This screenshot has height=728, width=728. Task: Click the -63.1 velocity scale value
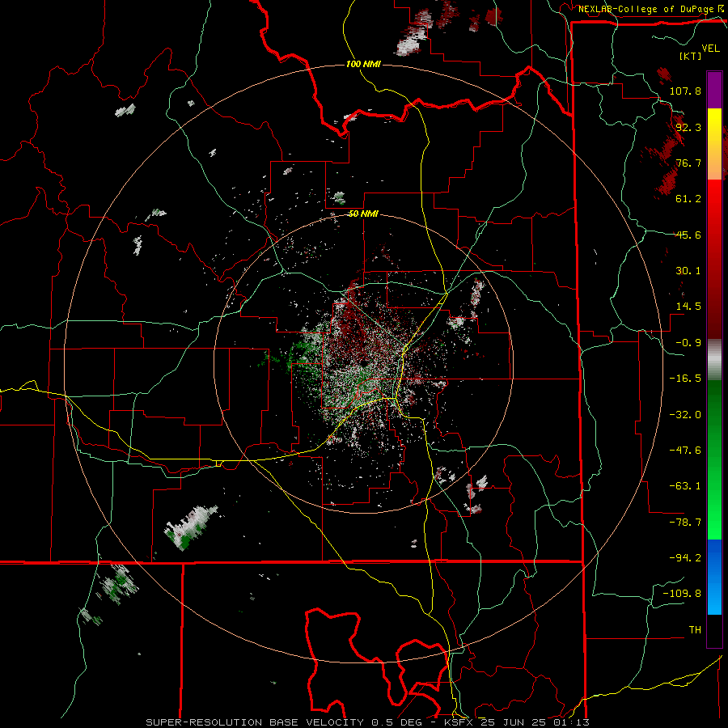(x=685, y=486)
